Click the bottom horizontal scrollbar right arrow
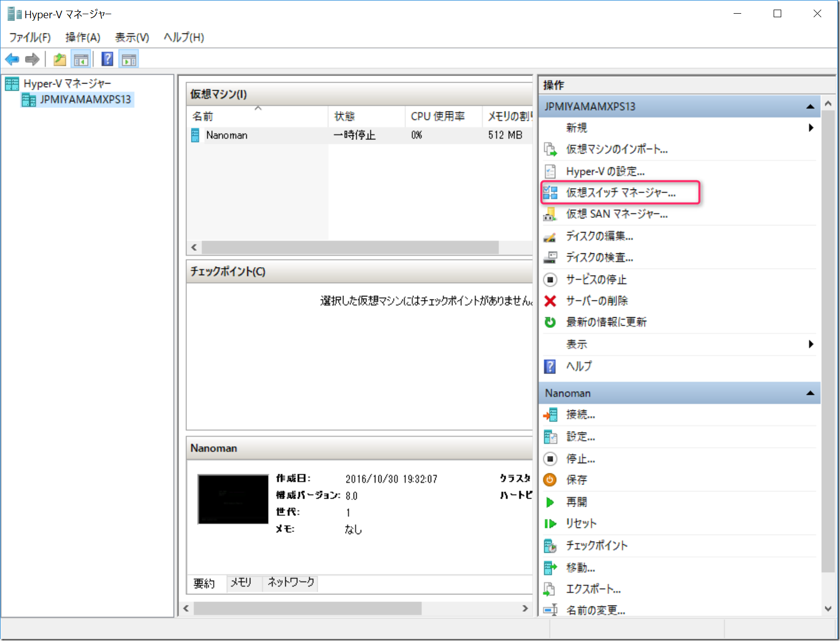This screenshot has height=641, width=840. (525, 609)
